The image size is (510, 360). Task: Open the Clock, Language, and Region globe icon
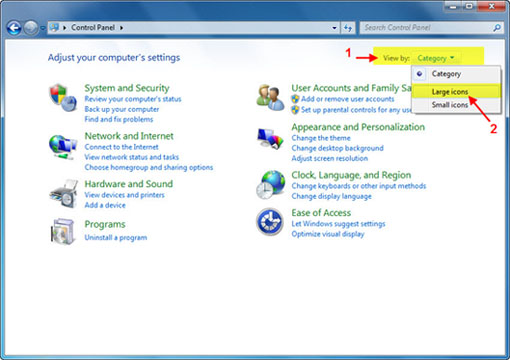click(271, 185)
